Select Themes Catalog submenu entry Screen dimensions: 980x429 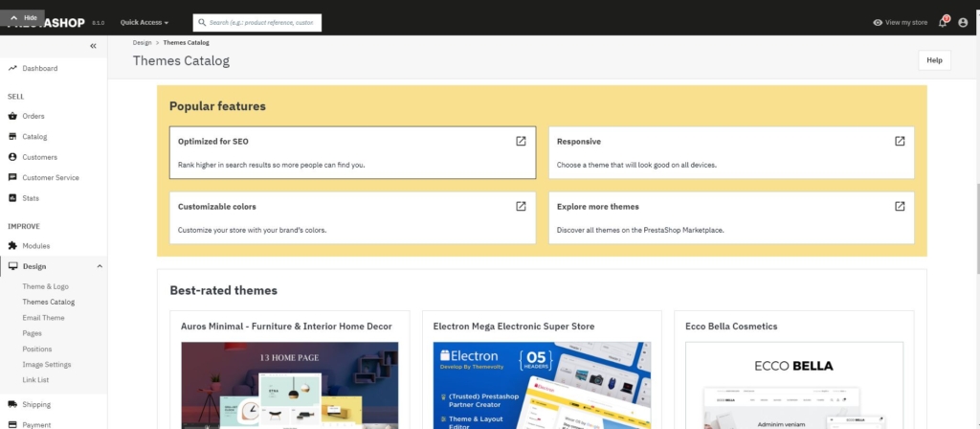click(49, 302)
